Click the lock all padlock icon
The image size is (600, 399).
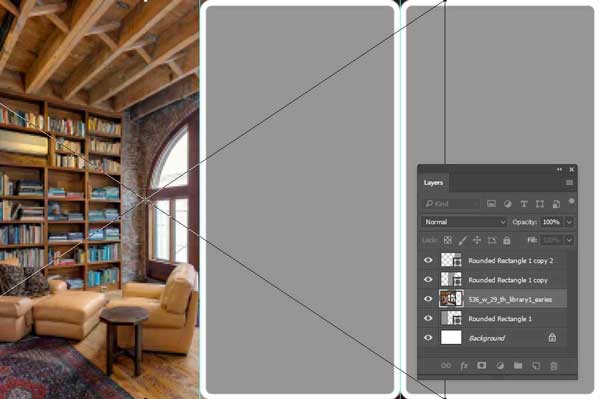(507, 240)
